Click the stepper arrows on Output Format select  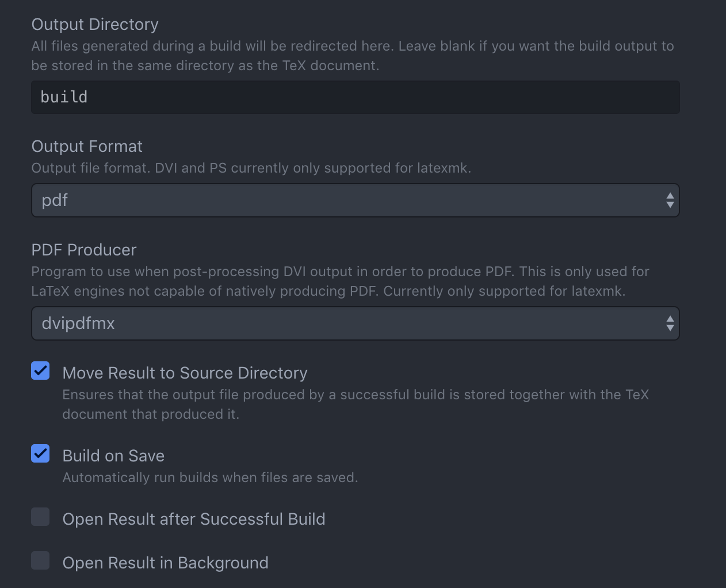tap(670, 200)
